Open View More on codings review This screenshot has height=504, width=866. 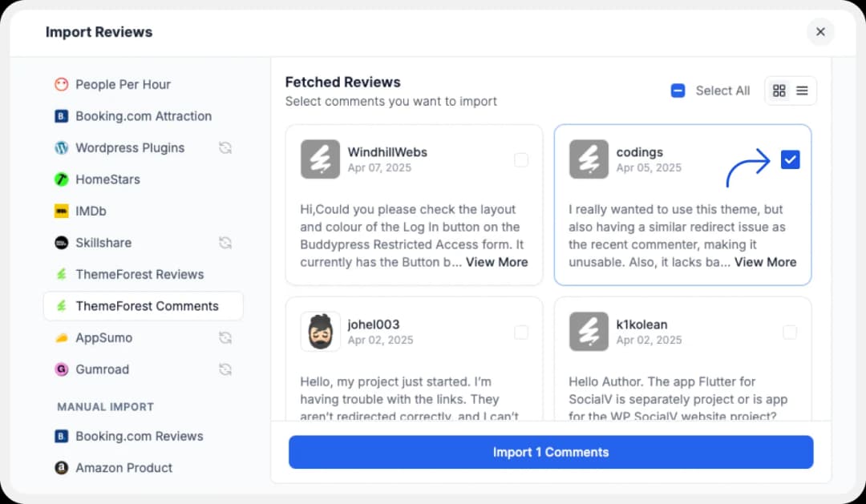pos(765,262)
